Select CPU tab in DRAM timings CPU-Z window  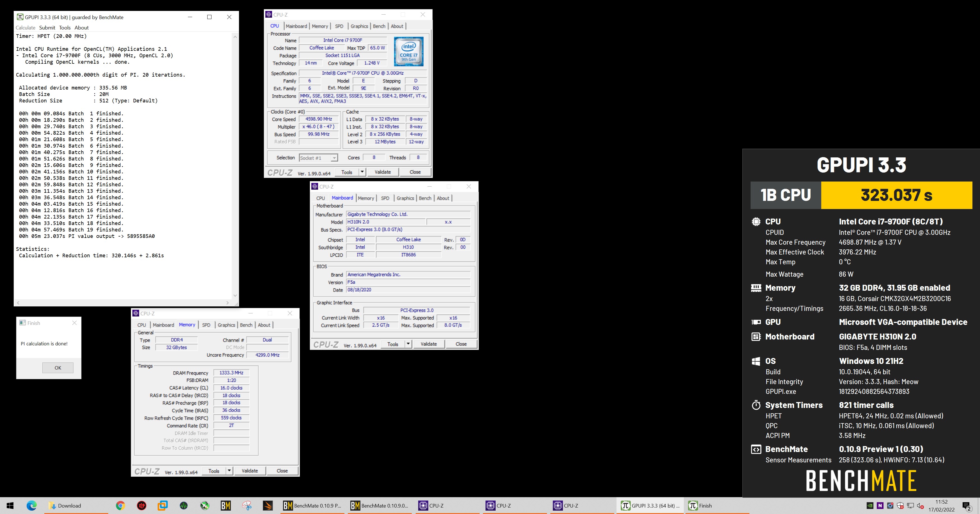pos(142,325)
